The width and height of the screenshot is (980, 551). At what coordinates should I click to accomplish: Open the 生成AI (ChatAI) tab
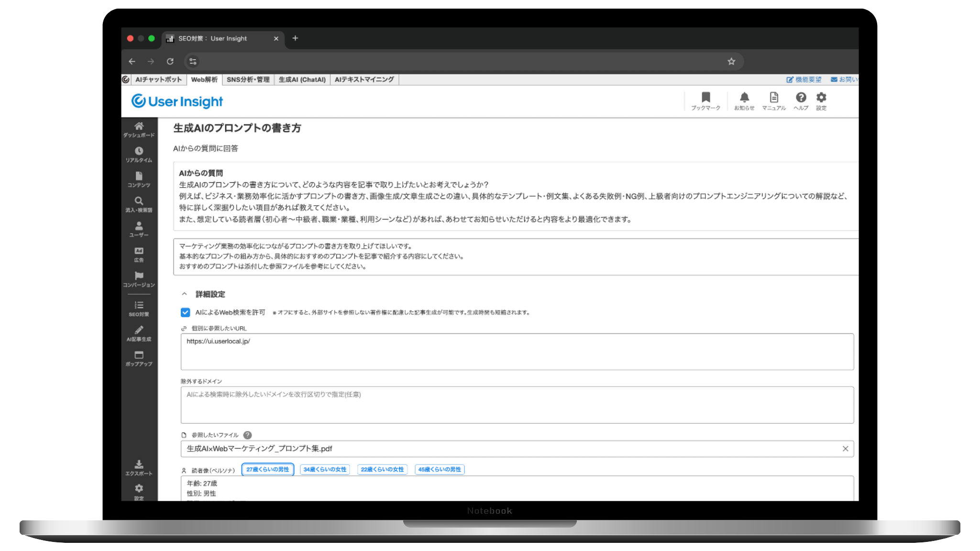pos(302,79)
